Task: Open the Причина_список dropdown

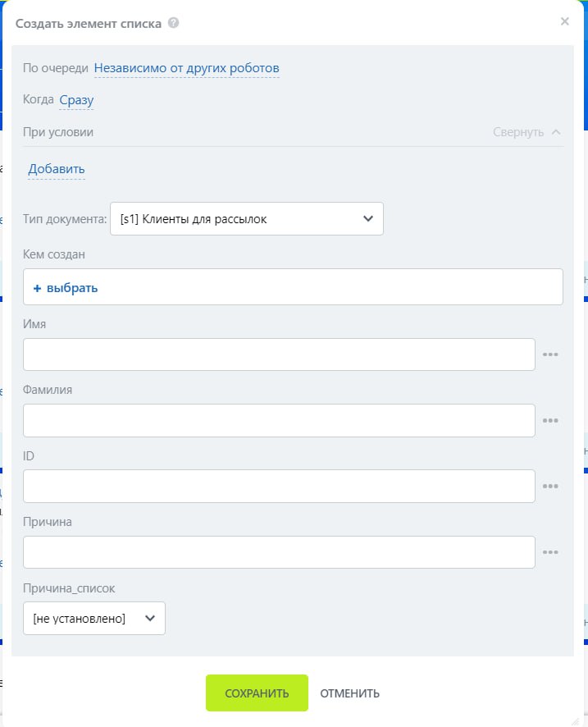Action: tap(94, 619)
